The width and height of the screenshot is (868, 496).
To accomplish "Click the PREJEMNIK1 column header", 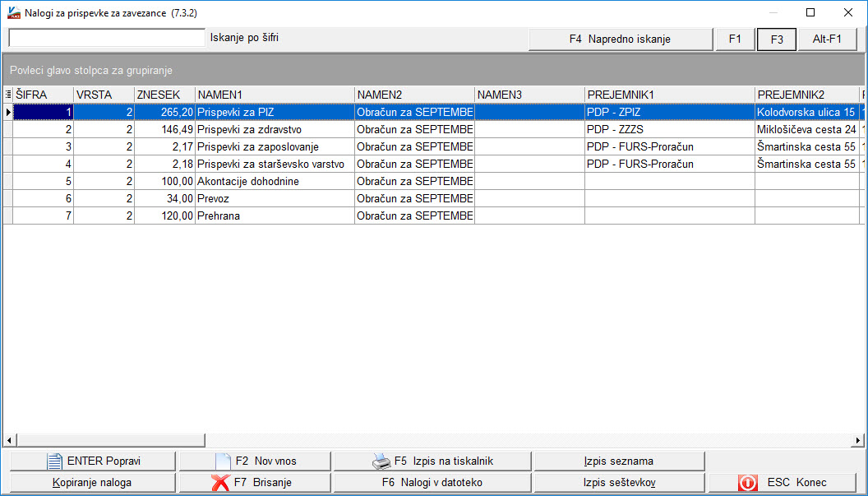I will [670, 95].
